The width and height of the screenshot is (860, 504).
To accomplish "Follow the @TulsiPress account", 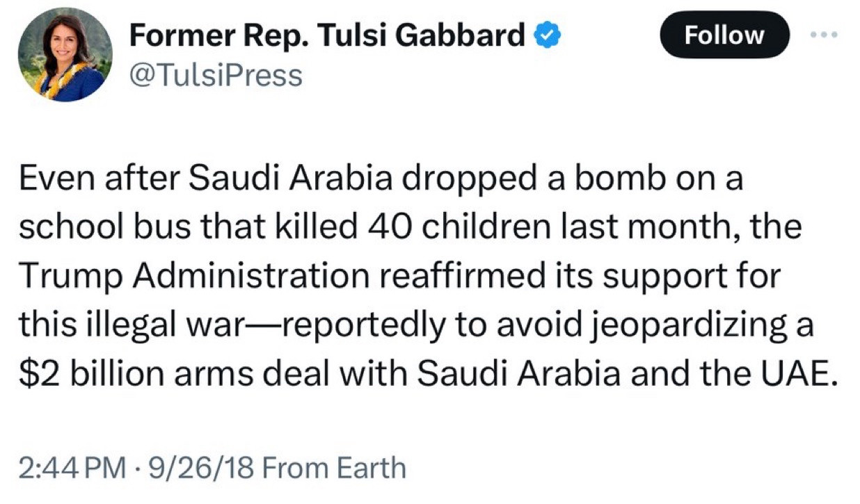I will 724,35.
